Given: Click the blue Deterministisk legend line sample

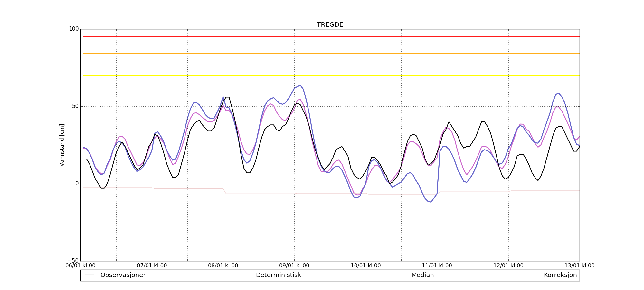Looking at the screenshot, I should (245, 275).
